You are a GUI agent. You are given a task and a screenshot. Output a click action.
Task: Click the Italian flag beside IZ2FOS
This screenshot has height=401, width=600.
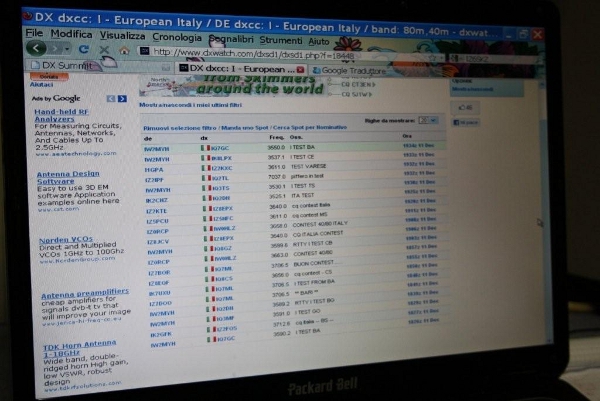pos(211,329)
